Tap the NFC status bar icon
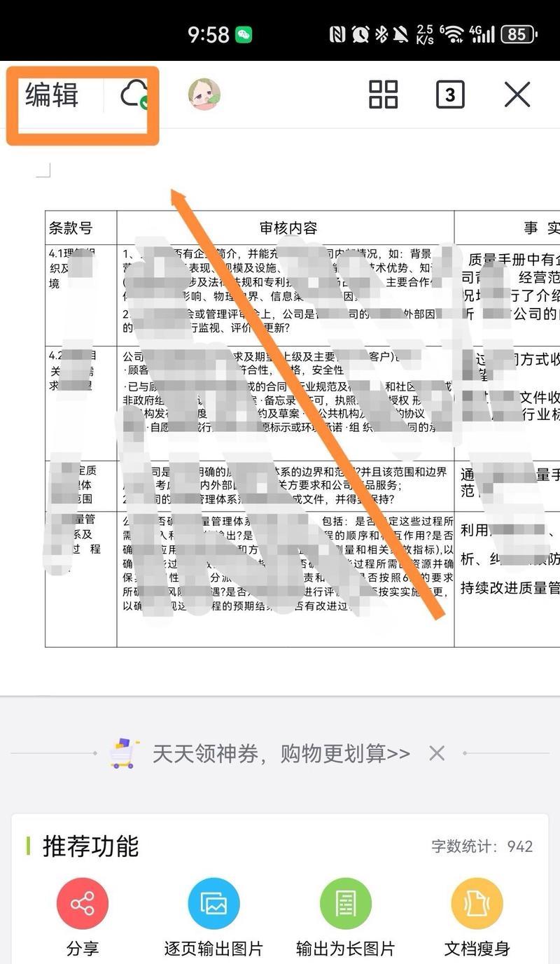560x964 pixels. point(337,34)
